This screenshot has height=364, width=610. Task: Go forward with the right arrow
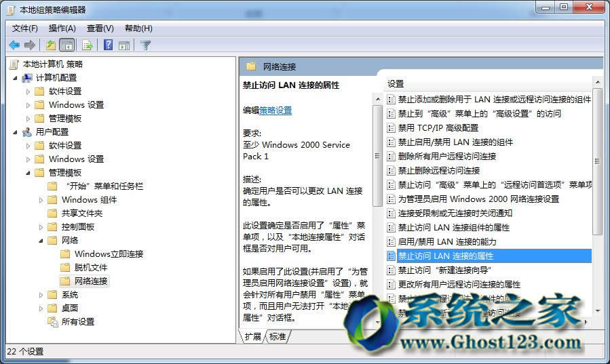click(x=30, y=45)
